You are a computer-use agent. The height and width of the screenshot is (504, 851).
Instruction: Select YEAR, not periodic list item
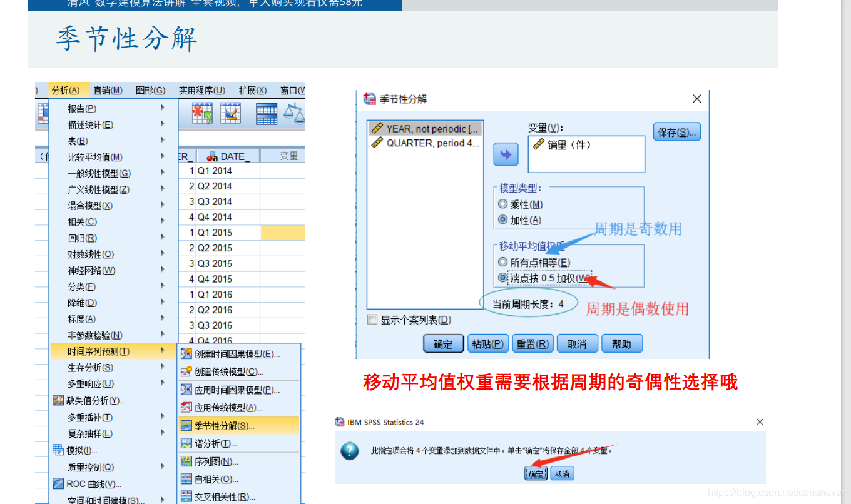point(425,129)
